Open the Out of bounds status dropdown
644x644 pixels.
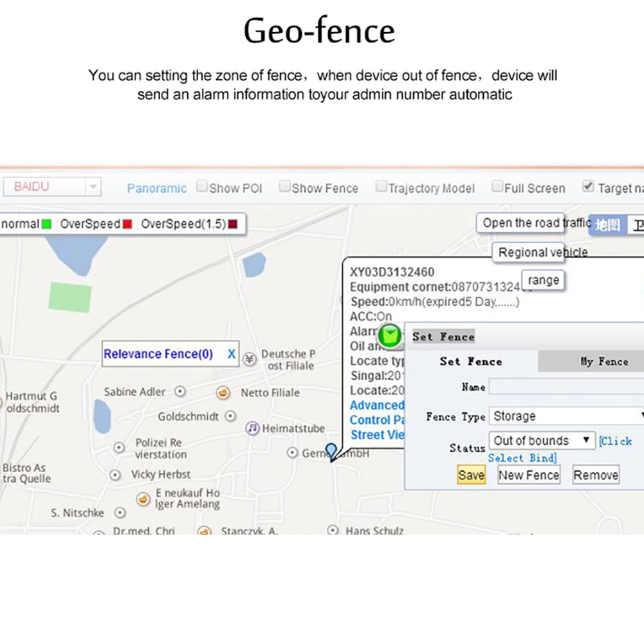pos(542,441)
